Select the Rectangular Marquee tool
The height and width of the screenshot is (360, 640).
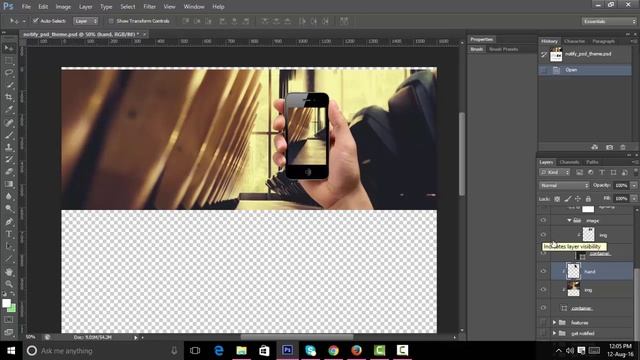point(9,61)
